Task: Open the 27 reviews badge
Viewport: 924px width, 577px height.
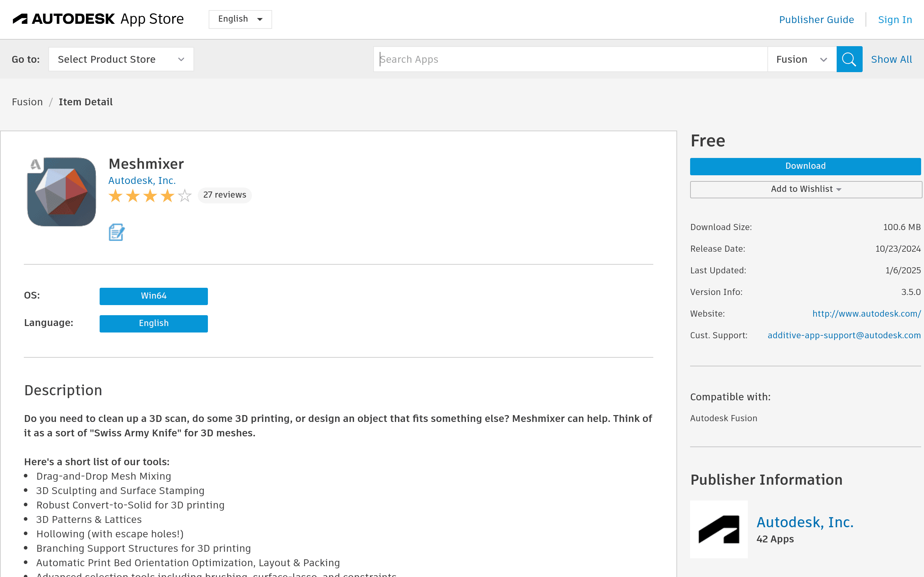Action: (x=225, y=195)
